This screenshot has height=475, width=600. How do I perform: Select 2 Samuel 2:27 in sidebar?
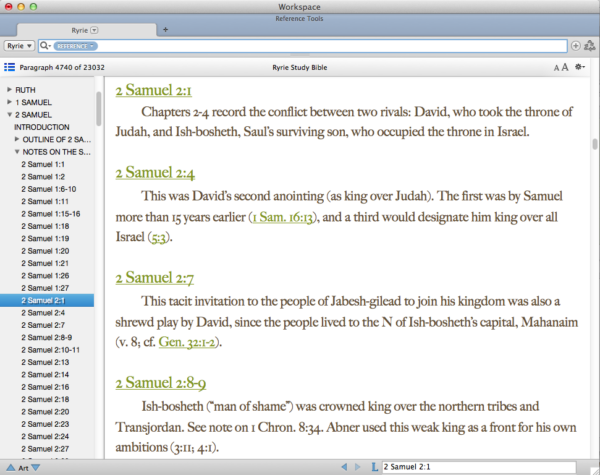45,449
